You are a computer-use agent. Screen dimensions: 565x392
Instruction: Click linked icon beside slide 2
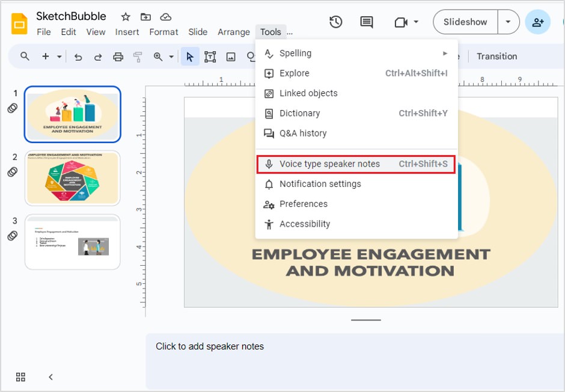point(13,171)
